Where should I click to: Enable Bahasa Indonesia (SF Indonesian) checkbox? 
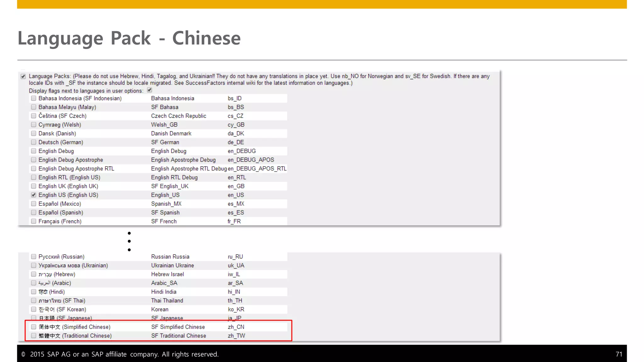pos(34,98)
